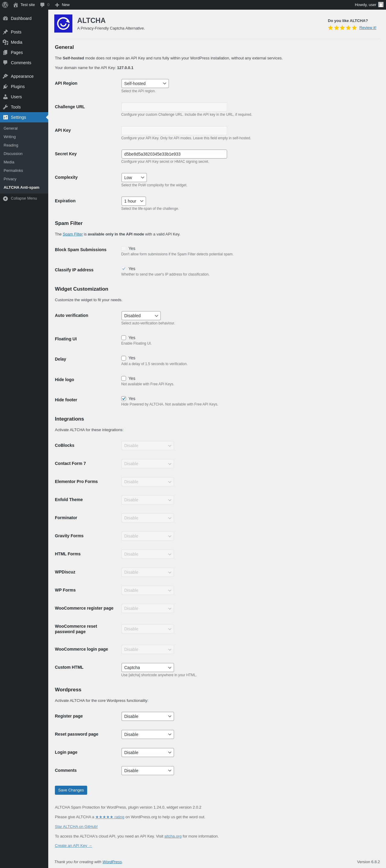Viewport: 386px width, 868px height.
Task: Toggle the Delay checkbox
Action: (x=124, y=358)
